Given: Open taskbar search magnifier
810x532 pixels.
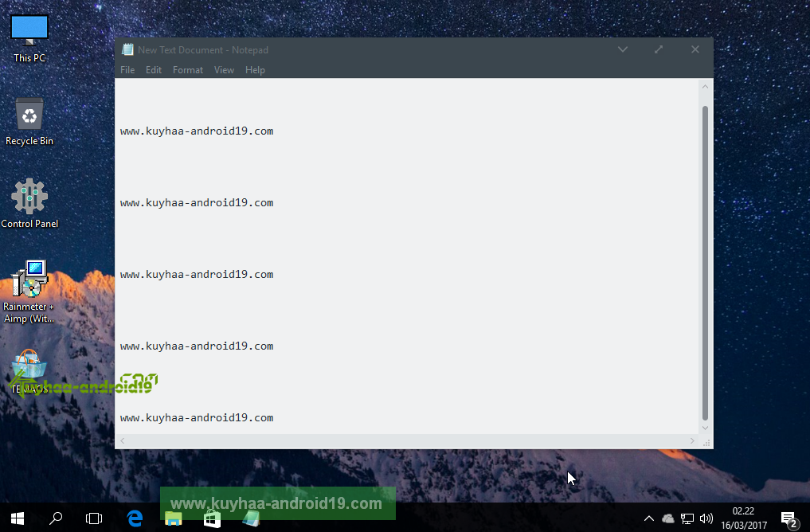Looking at the screenshot, I should [56, 518].
